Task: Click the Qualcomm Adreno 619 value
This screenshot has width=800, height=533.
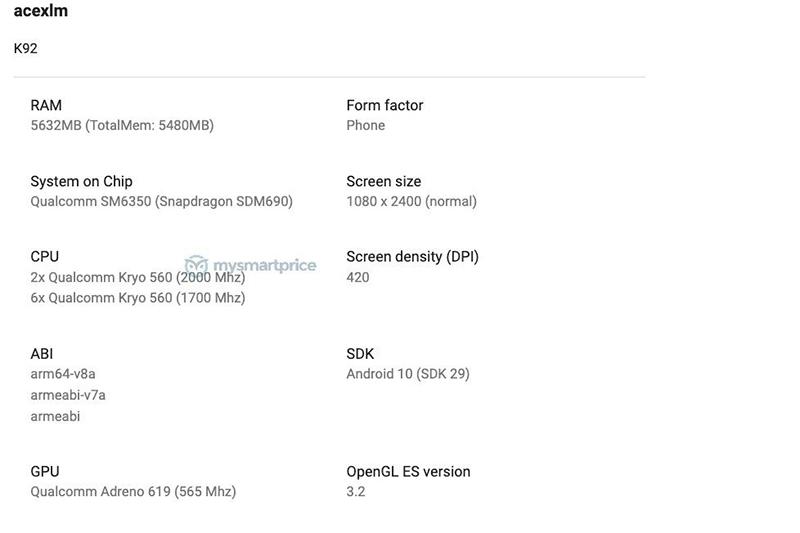Action: [x=133, y=491]
